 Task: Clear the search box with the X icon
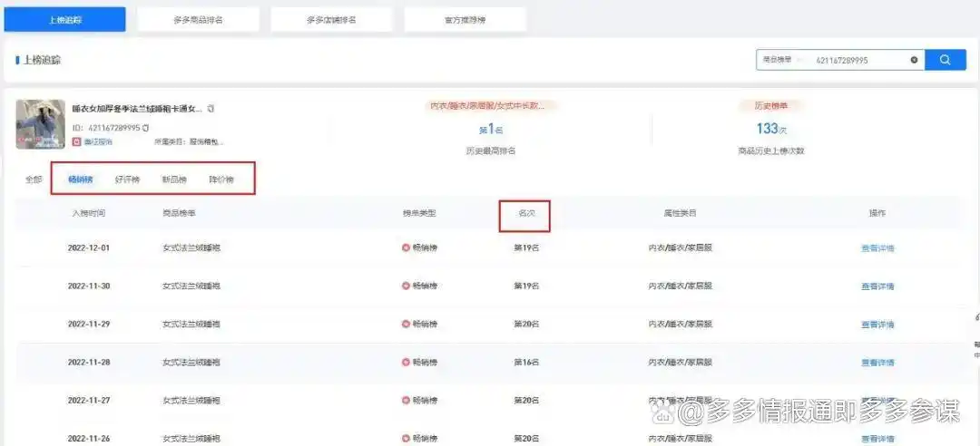914,60
